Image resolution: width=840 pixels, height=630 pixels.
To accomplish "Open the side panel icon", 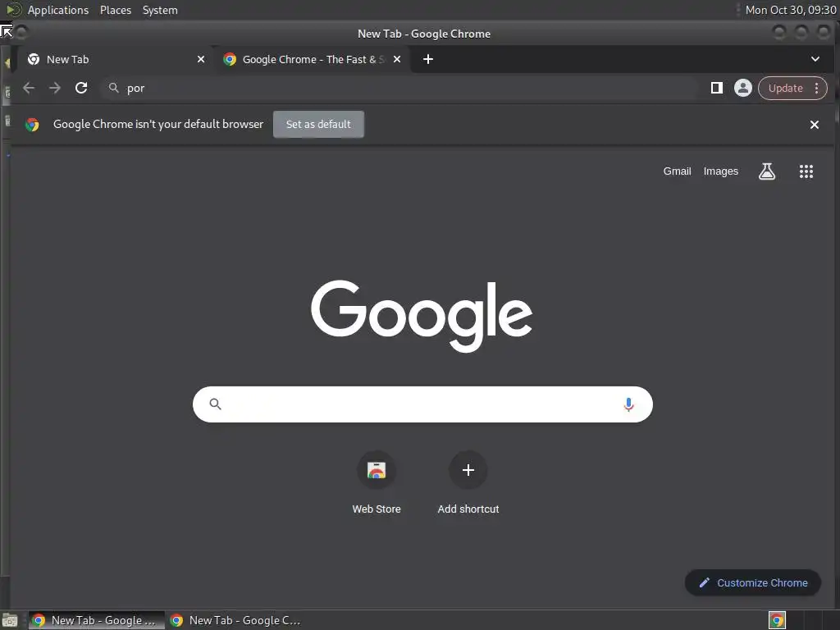I will (716, 88).
